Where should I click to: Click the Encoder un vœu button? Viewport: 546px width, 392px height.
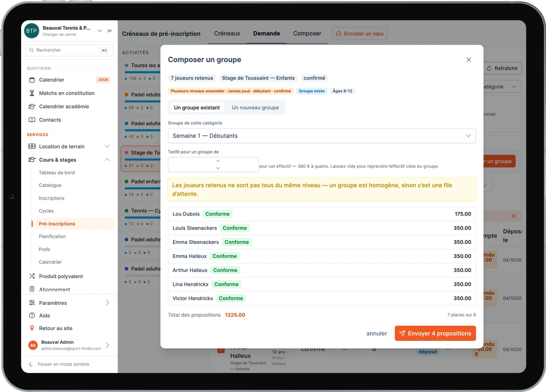(x=359, y=33)
